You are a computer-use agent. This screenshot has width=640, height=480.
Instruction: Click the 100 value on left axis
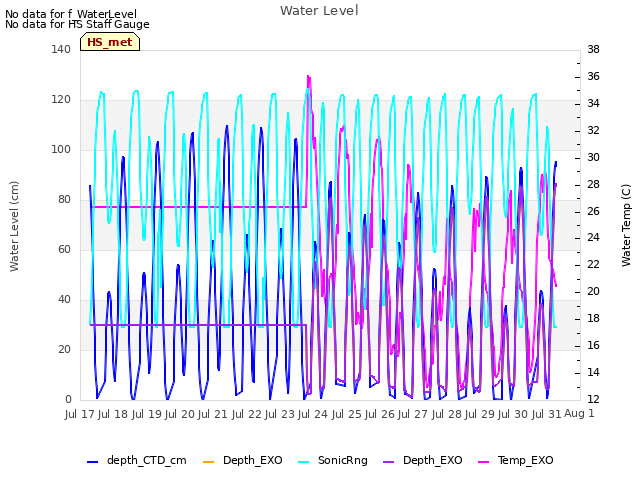tap(61, 149)
